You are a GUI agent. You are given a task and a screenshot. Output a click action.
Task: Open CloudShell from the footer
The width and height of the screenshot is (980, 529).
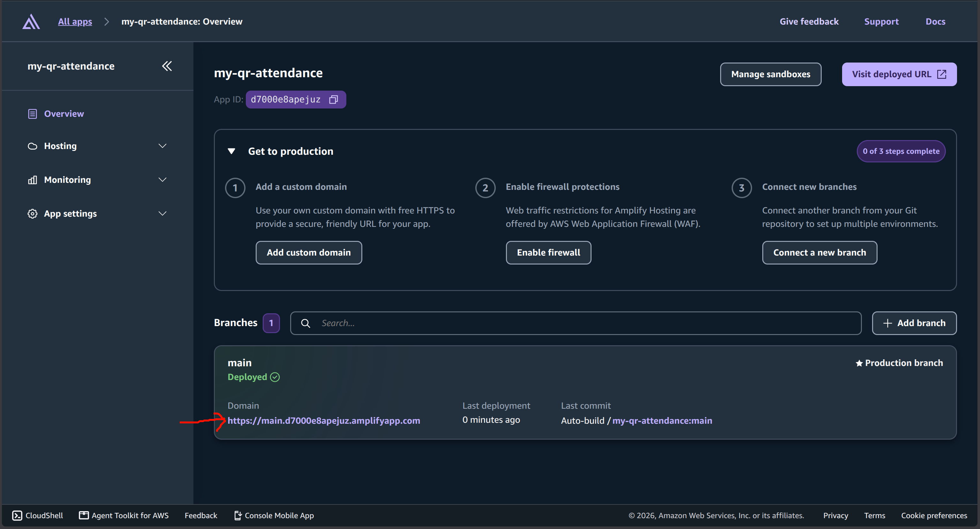[x=37, y=515]
